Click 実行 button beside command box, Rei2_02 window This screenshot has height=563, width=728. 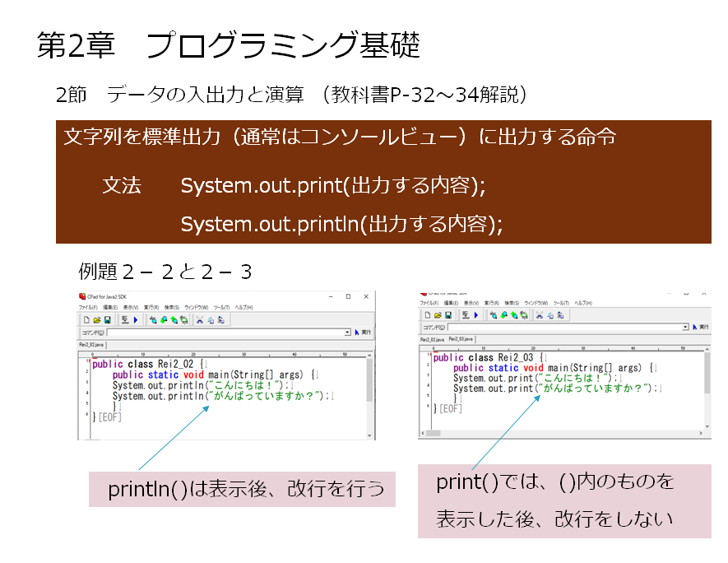point(363,333)
